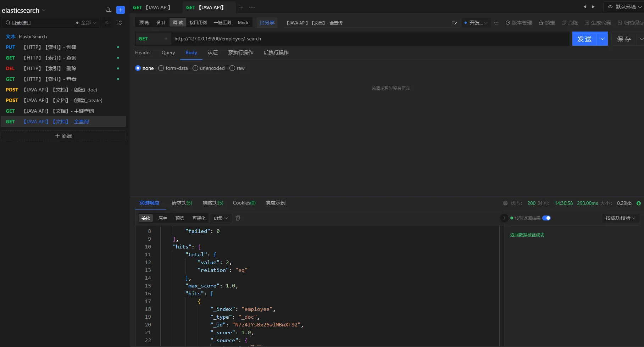Viewport: 644px width, 347px height.
Task: Open the 按成功校验 dropdown
Action: [620, 218]
